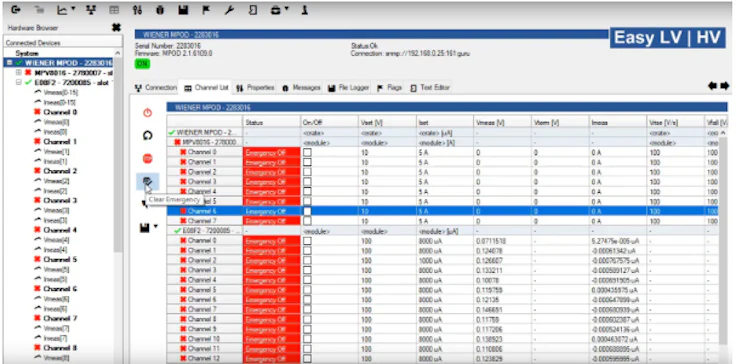
Task: Open the chart plot toolbar icon
Action: click(61, 10)
